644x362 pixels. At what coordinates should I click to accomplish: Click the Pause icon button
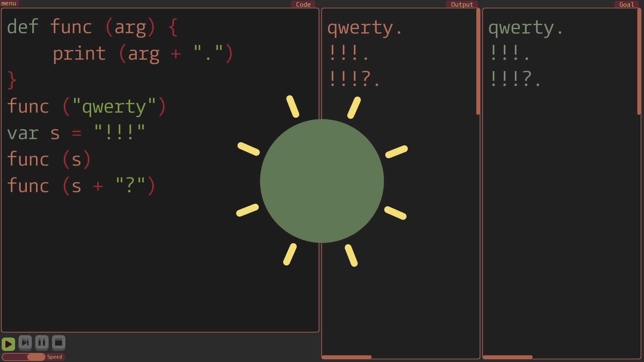tap(42, 343)
